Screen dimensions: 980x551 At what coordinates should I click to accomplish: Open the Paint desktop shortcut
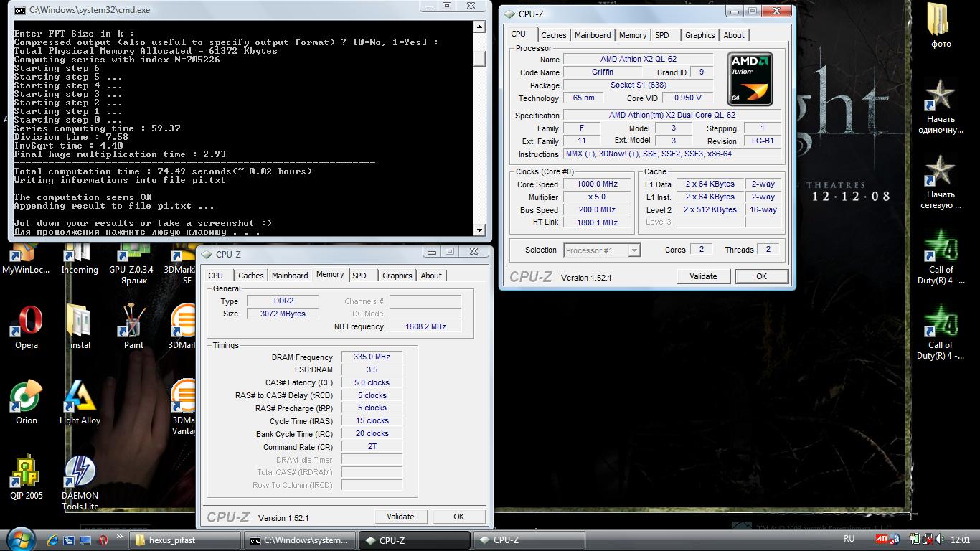[x=133, y=327]
